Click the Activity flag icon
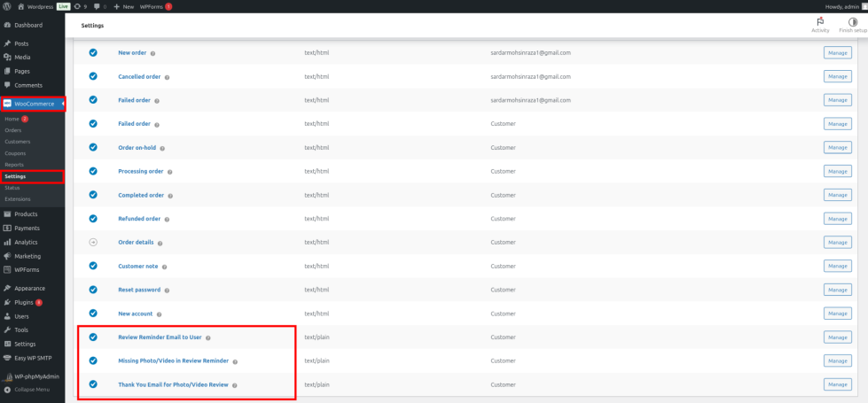Screen dimensions: 868x403 tap(820, 21)
